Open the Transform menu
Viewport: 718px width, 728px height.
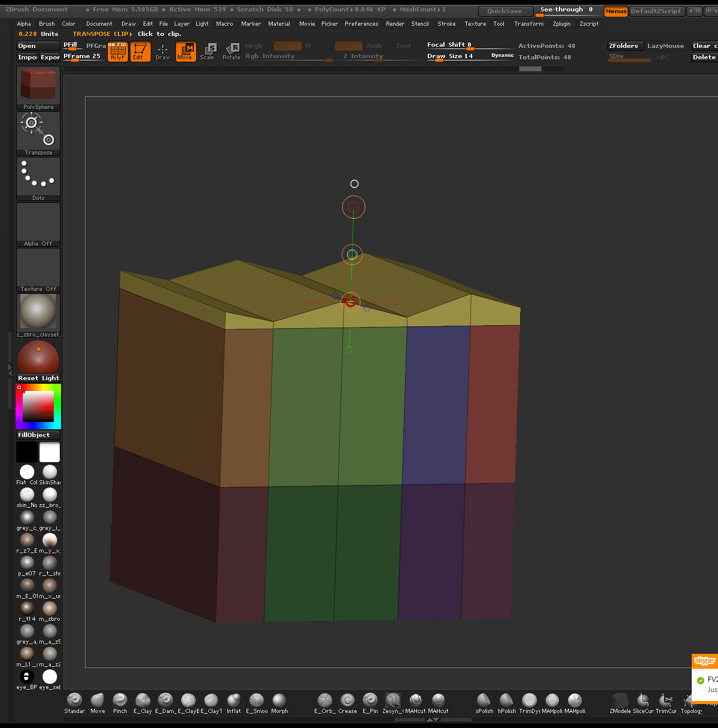point(529,24)
